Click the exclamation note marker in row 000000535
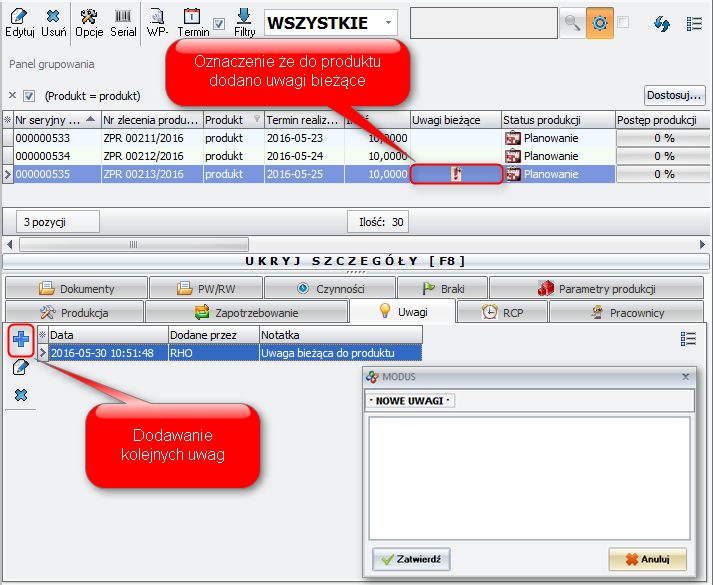Screen dimensions: 713x585 [x=456, y=174]
